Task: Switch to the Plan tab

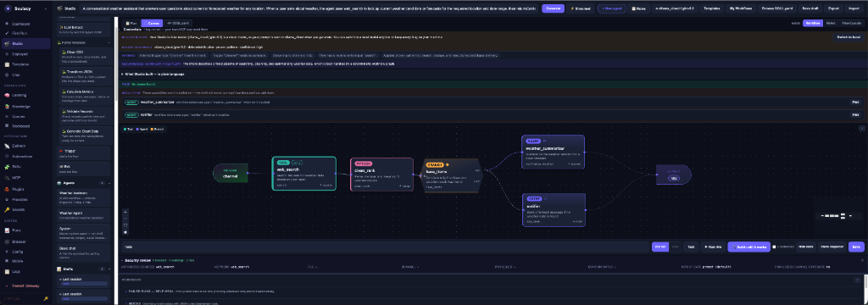Action: [131, 23]
